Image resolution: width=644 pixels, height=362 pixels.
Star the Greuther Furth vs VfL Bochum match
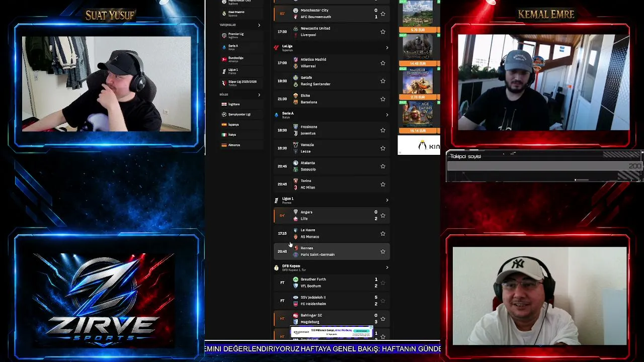click(x=383, y=283)
